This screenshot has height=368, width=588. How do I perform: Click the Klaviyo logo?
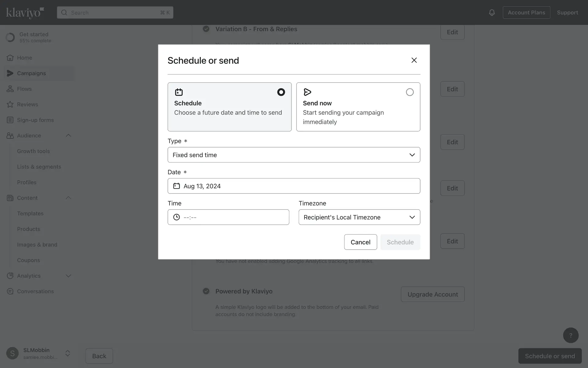coord(25,13)
